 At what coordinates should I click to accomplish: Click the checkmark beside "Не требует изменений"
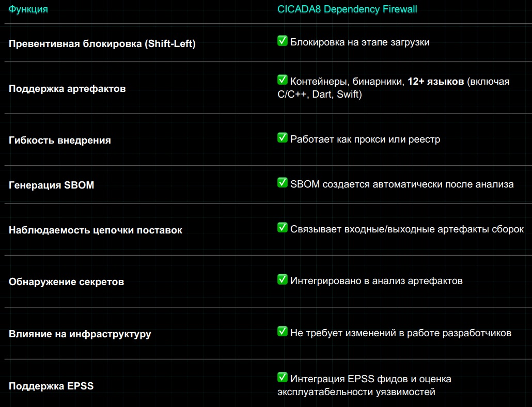click(x=283, y=332)
